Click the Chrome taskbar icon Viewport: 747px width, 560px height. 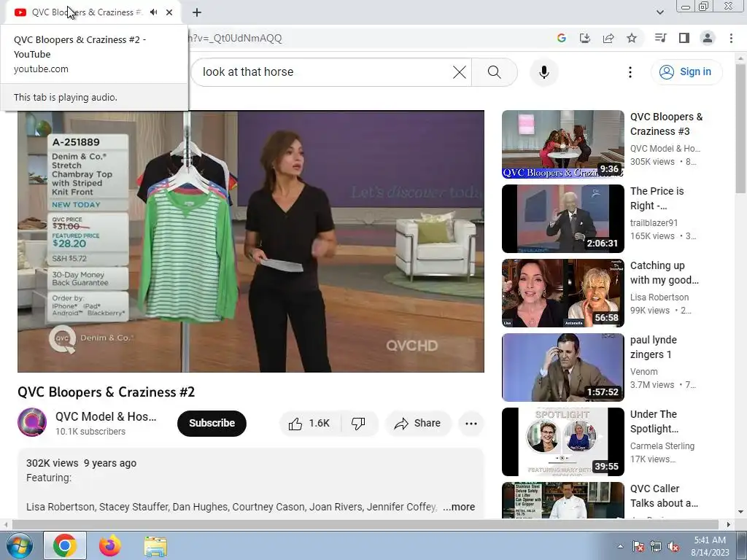[x=65, y=545]
